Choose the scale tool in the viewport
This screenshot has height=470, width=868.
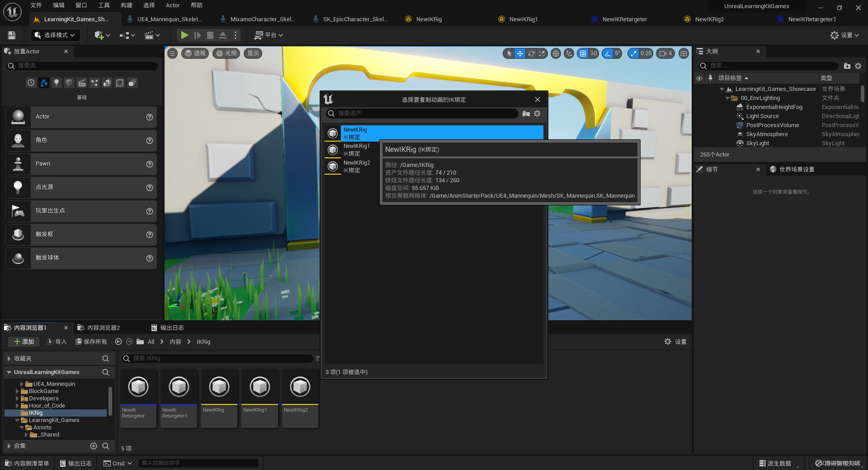(542, 53)
